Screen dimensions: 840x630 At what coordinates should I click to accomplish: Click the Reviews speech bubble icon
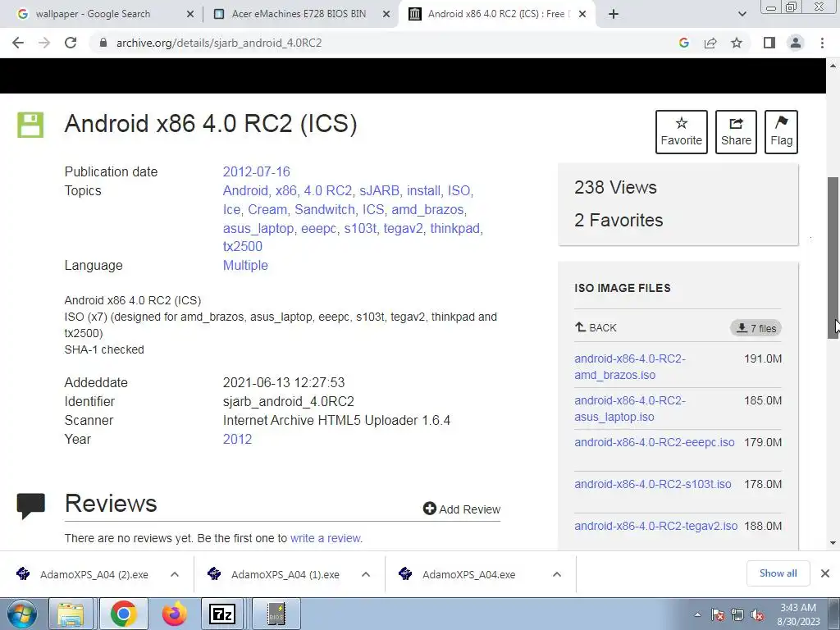pyautogui.click(x=30, y=505)
